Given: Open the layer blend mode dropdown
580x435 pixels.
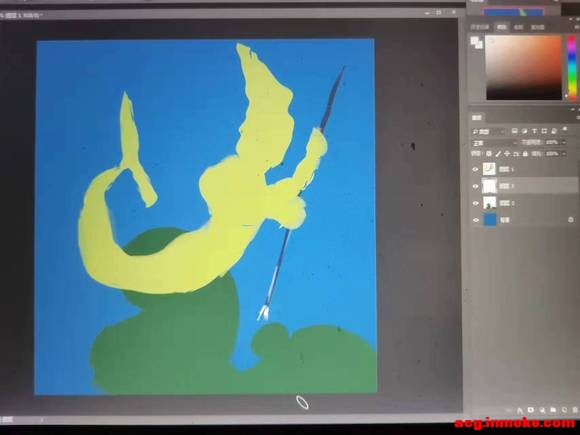Looking at the screenshot, I should (x=495, y=143).
